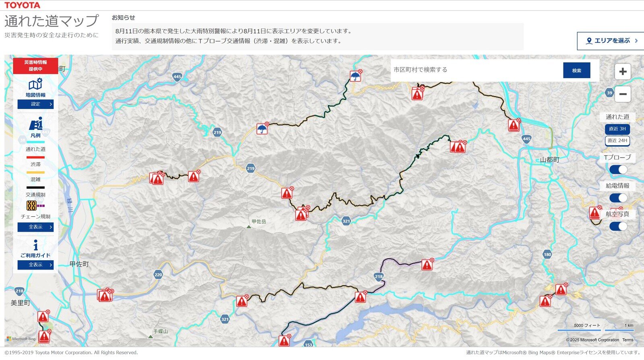
Task: Expand 地図情報 with the 設定 button
Action: click(35, 104)
